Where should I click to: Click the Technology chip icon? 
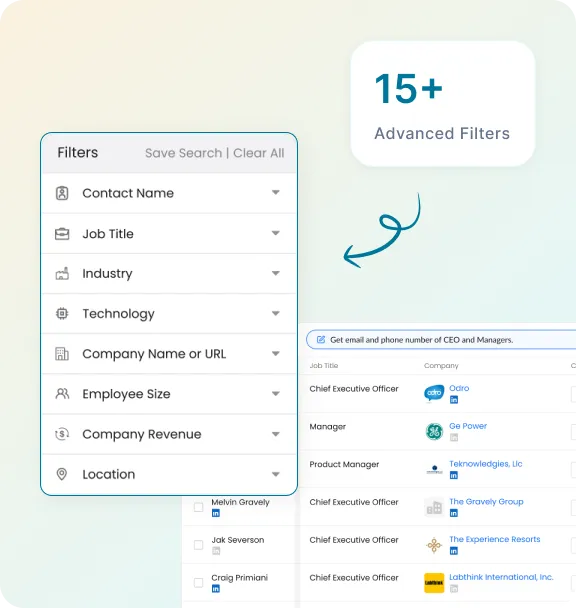point(62,313)
